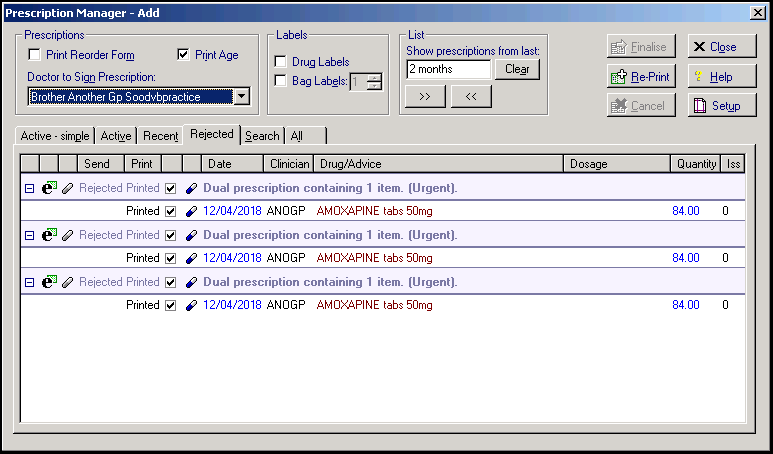The image size is (773, 454).
Task: Click the paperclip icon in second prescription group
Action: point(68,235)
